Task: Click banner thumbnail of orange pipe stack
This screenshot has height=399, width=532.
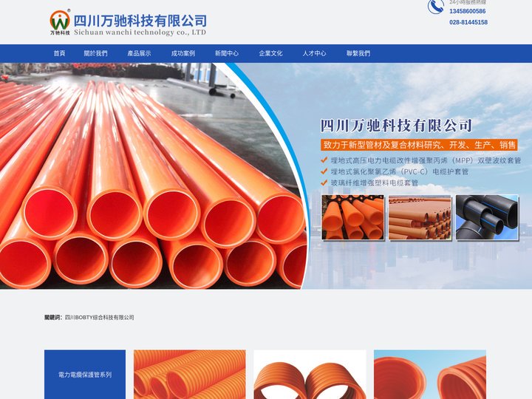Action: pyautogui.click(x=353, y=217)
